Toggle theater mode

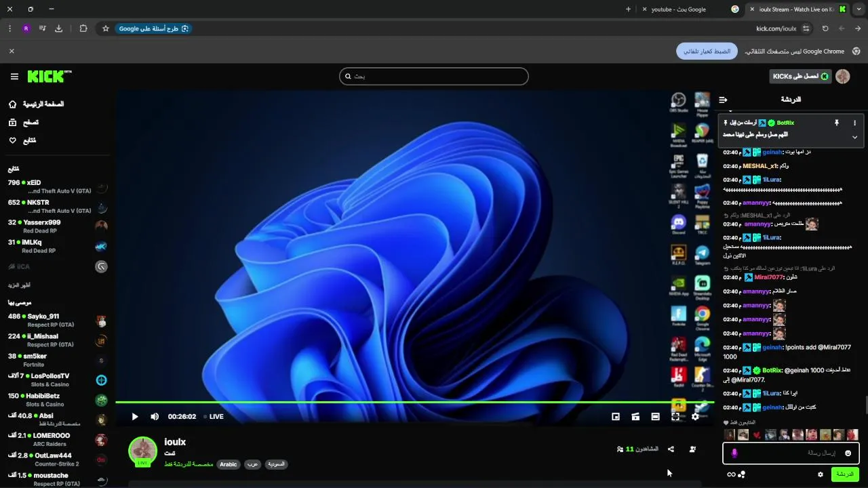(x=655, y=417)
